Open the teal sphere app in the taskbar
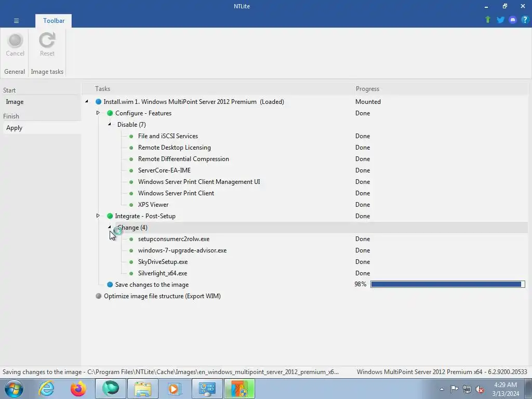This screenshot has height=399, width=532. click(111, 389)
